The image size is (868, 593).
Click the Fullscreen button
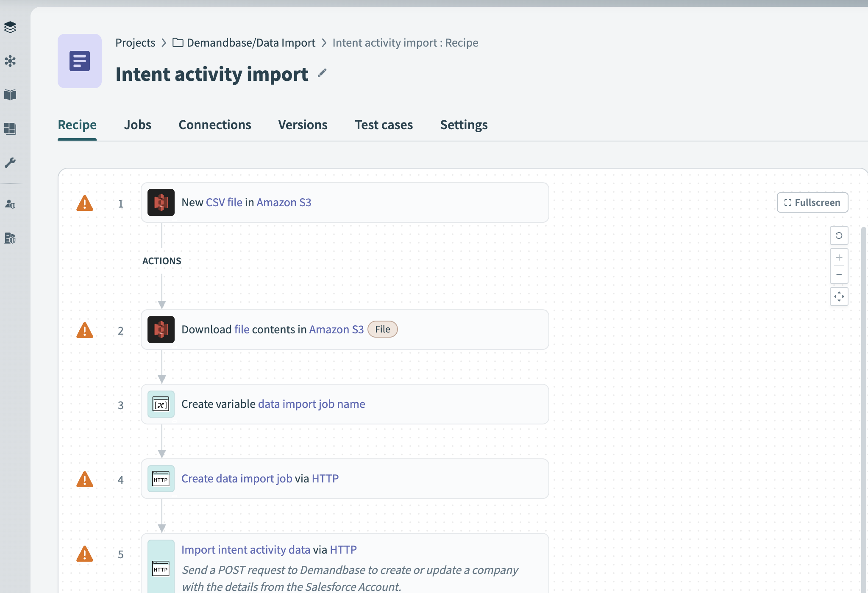812,202
